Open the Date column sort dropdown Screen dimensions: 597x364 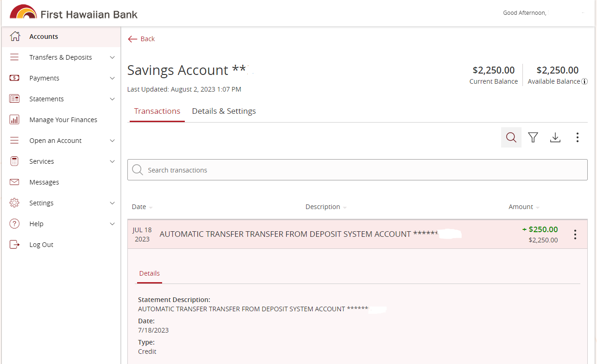click(x=151, y=207)
